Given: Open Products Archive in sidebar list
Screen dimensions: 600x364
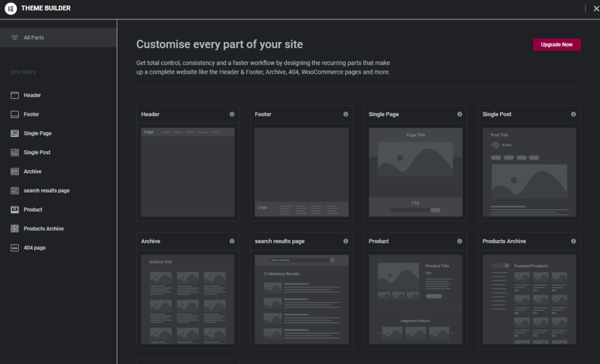Looking at the screenshot, I should click(x=43, y=229).
